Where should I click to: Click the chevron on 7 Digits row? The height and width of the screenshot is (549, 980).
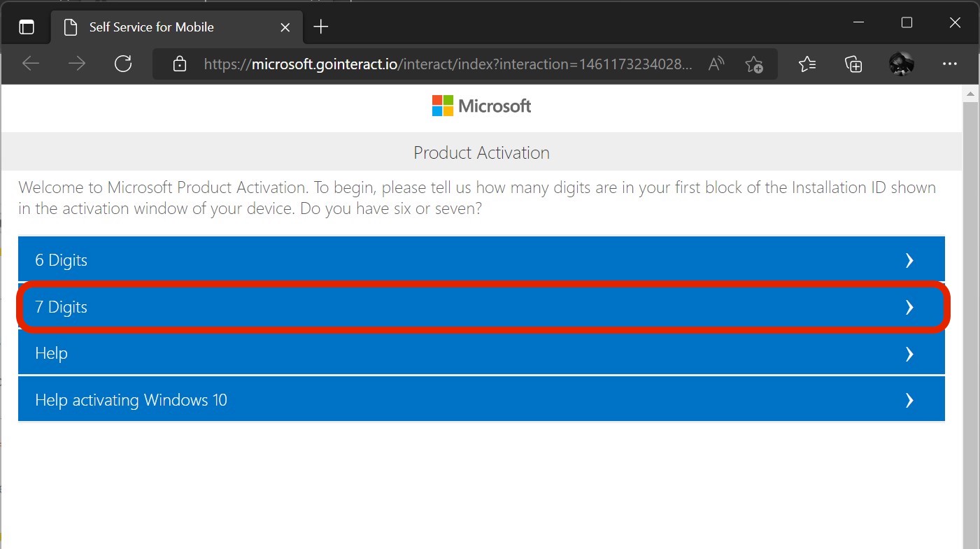click(909, 307)
